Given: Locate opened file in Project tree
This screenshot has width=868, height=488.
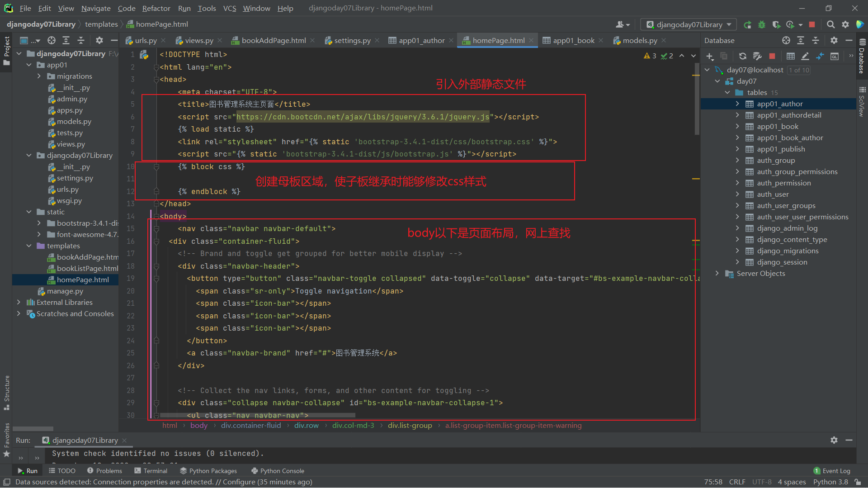Looking at the screenshot, I should point(52,41).
